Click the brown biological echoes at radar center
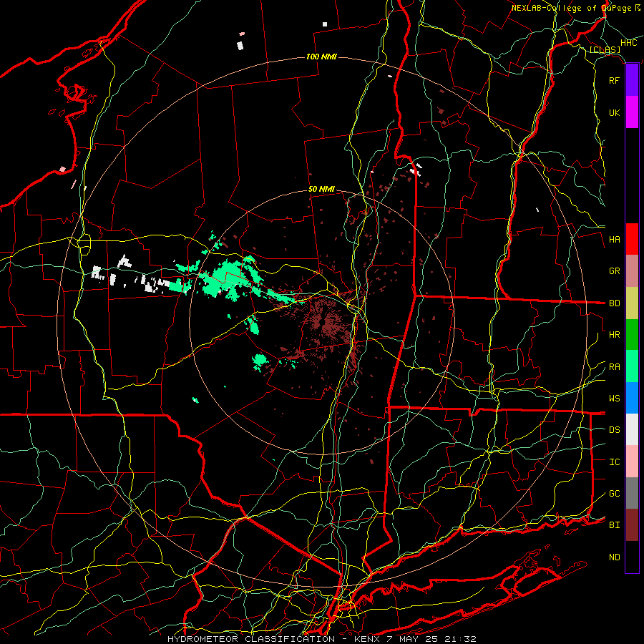 click(326, 323)
